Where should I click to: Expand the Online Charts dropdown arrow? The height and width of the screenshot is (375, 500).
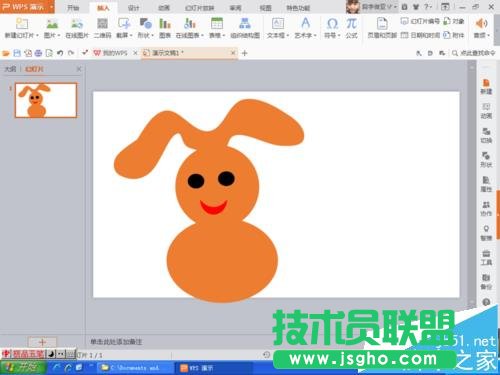[202, 35]
